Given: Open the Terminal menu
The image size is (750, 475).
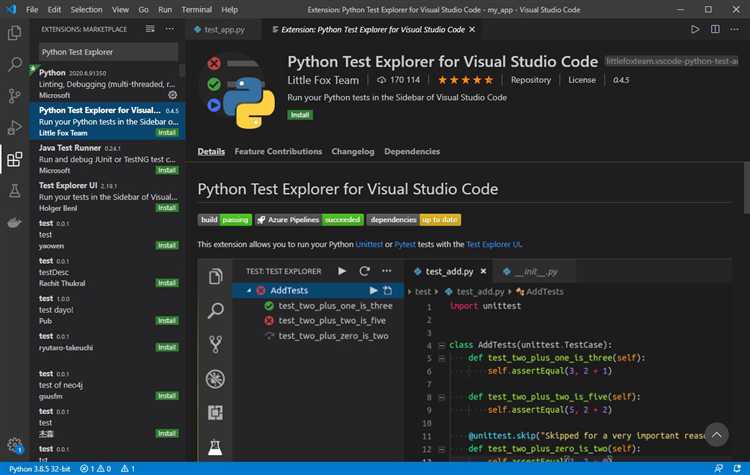Looking at the screenshot, I should tap(197, 10).
